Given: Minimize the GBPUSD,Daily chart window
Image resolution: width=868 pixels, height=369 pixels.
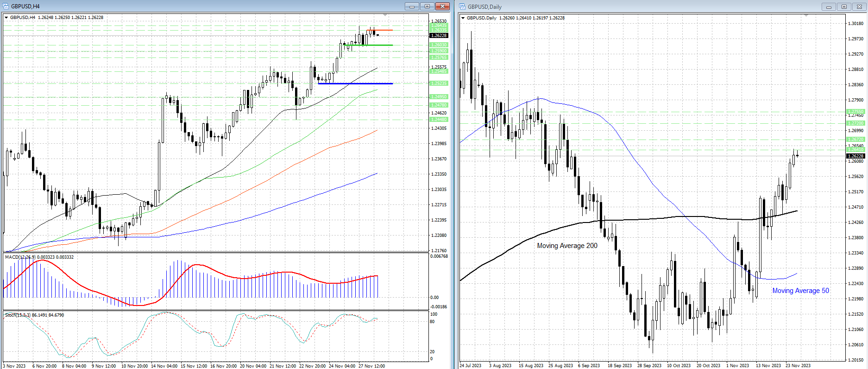Looking at the screenshot, I should [829, 6].
